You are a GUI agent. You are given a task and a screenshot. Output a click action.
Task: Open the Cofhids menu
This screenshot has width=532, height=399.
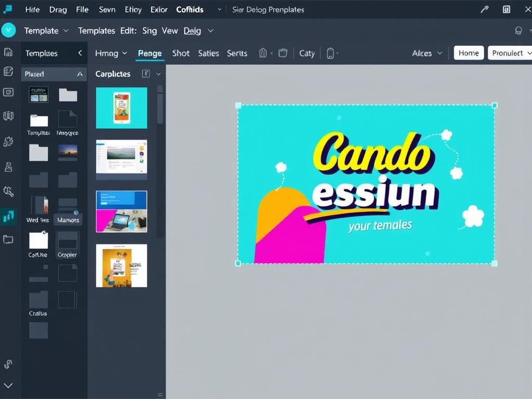[190, 9]
